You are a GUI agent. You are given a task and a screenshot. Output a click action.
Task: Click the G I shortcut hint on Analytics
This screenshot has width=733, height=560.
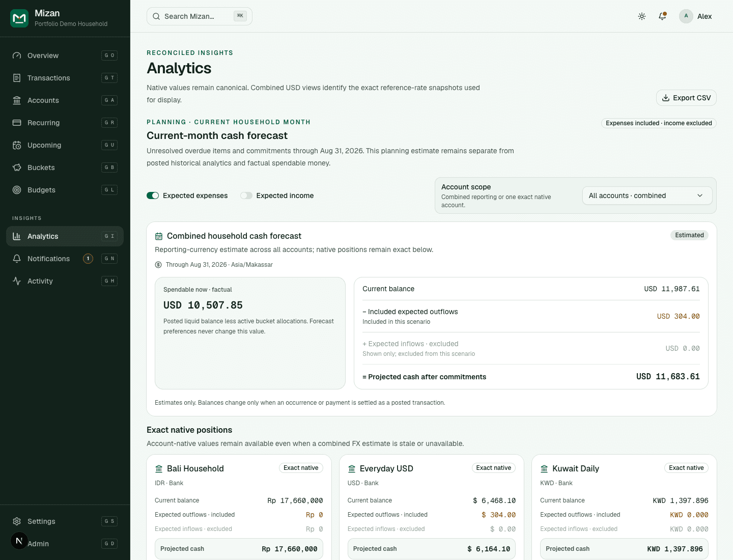point(109,236)
